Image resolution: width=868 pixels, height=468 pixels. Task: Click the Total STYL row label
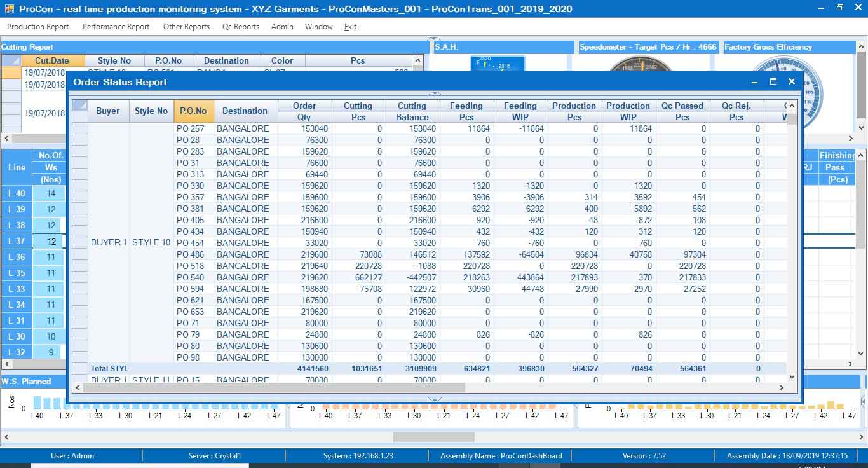tap(109, 369)
